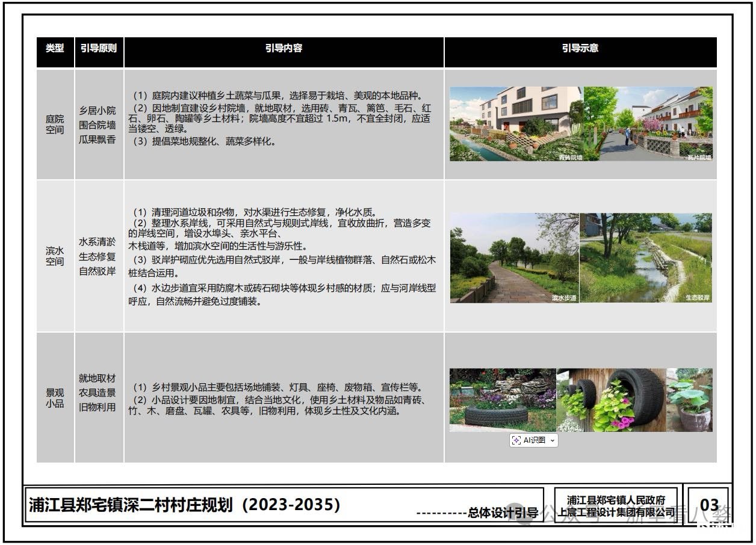Select the 引导内容 column header
The width and height of the screenshot is (756, 545).
point(283,49)
